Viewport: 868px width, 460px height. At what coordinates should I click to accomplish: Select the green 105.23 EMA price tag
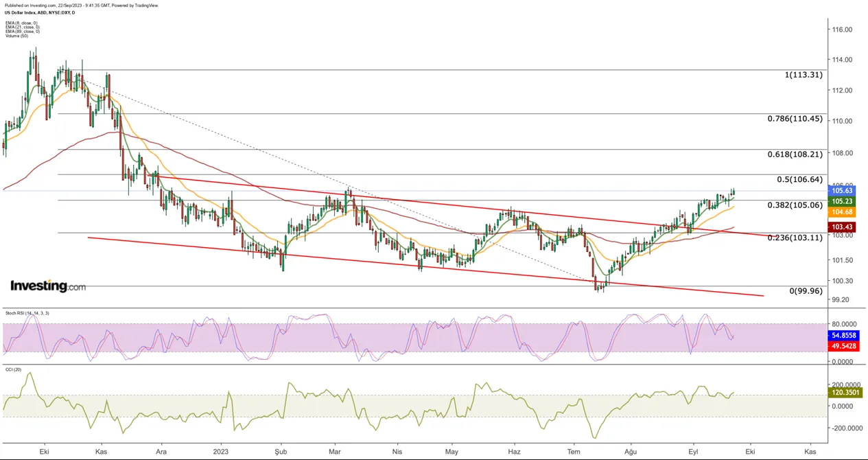tap(843, 202)
